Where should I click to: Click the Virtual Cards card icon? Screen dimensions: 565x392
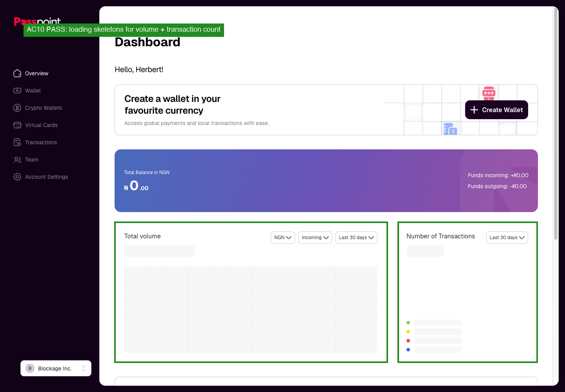coord(17,125)
